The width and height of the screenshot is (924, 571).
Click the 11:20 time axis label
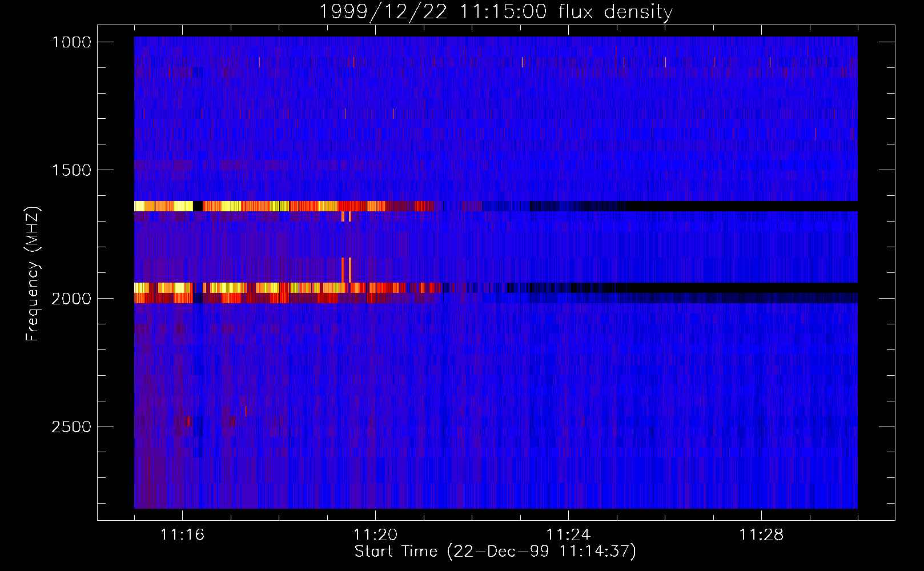point(375,534)
